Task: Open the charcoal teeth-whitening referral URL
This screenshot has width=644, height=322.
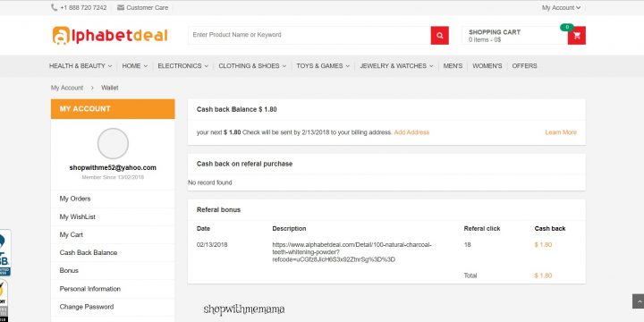Action: (352, 252)
